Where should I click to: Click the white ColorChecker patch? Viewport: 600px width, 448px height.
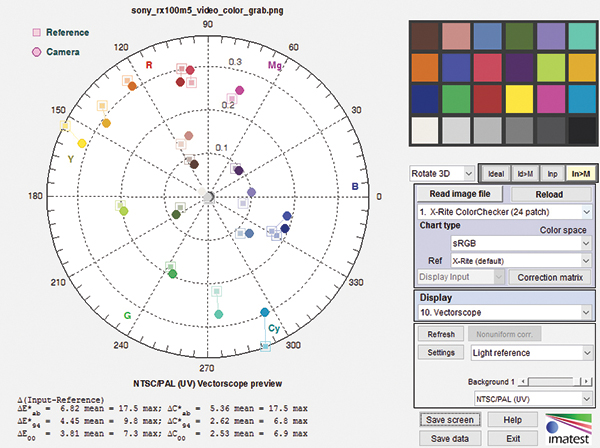click(425, 130)
